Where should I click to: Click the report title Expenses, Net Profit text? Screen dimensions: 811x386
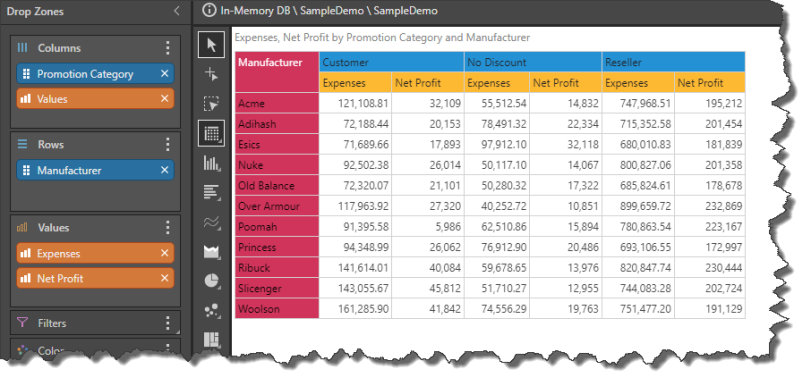coord(382,37)
